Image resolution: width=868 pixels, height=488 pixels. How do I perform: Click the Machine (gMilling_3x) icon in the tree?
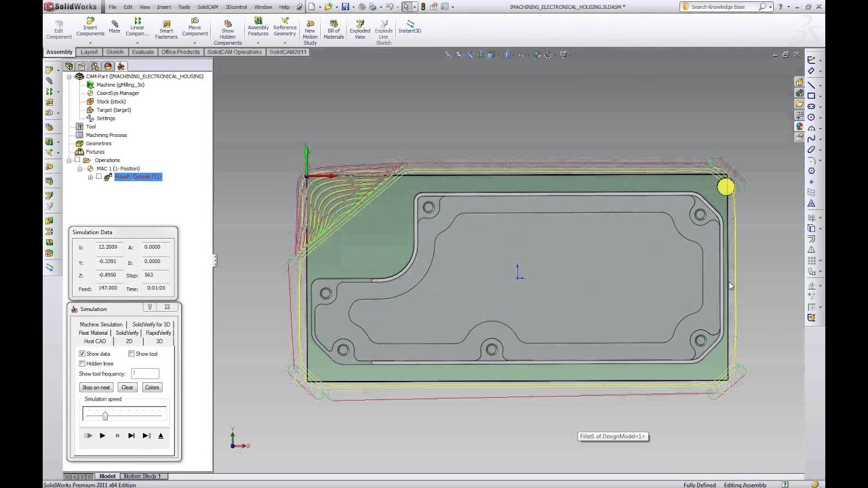click(x=90, y=85)
